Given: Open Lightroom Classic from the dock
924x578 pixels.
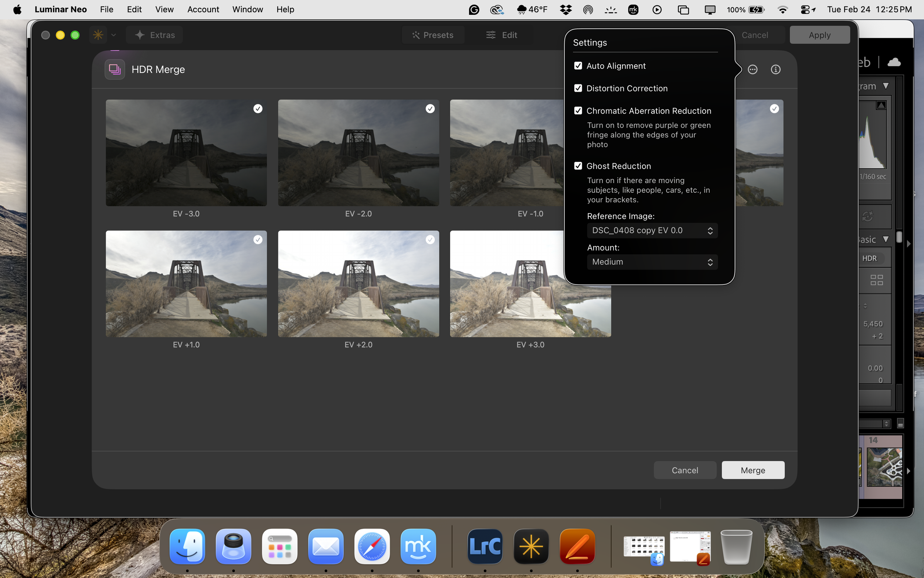Looking at the screenshot, I should click(x=485, y=546).
